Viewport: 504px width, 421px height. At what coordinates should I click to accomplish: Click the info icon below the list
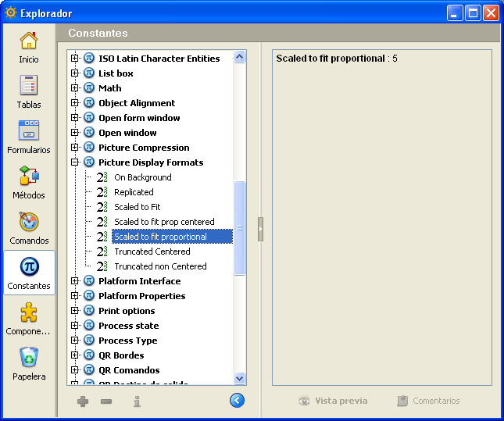(137, 401)
